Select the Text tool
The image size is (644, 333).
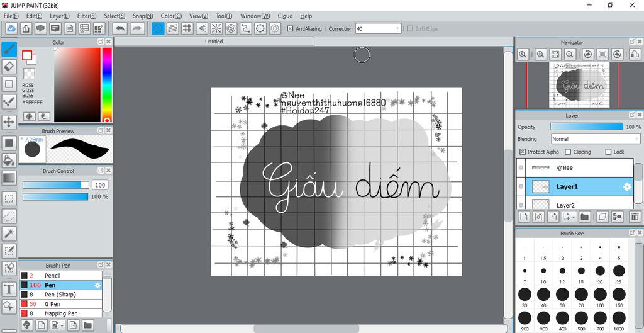coord(9,289)
